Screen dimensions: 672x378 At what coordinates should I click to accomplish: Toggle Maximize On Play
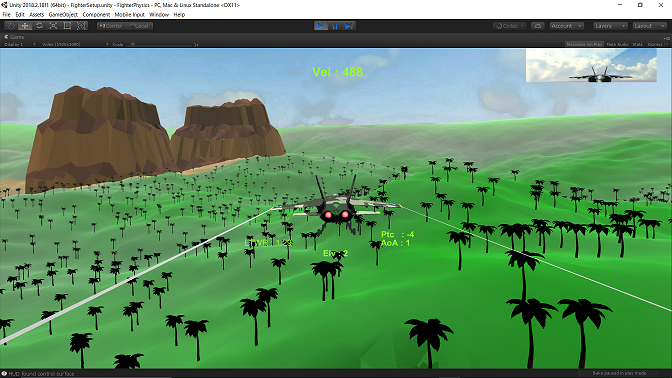(x=584, y=44)
